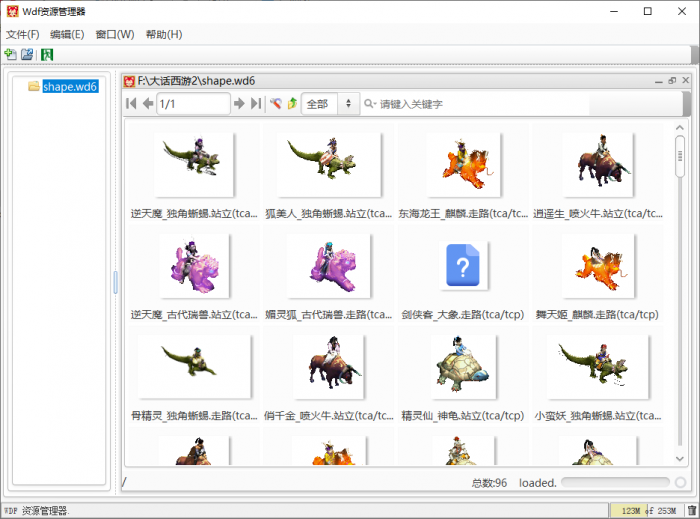Screen dimensions: 700x519
Task: Click the magic wand tool icon
Action: tap(276, 104)
